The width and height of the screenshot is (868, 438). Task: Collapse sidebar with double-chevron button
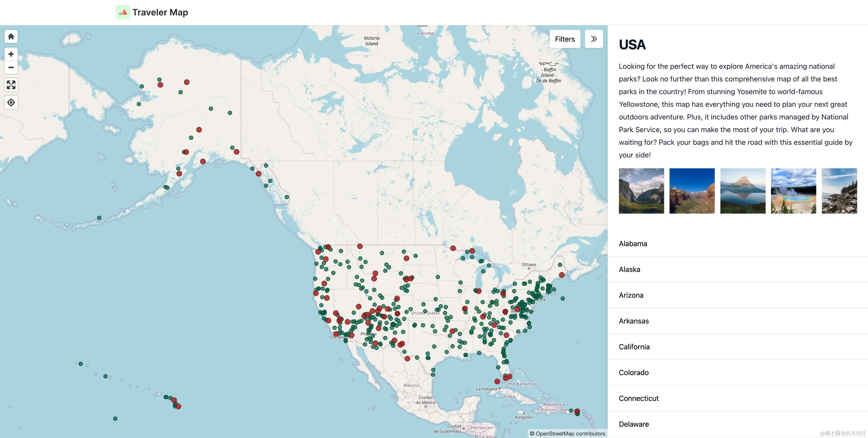(594, 39)
